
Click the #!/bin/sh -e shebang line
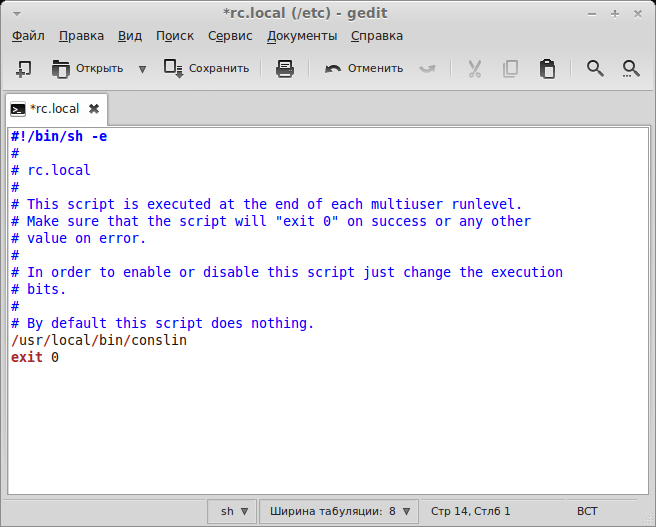[x=59, y=136]
